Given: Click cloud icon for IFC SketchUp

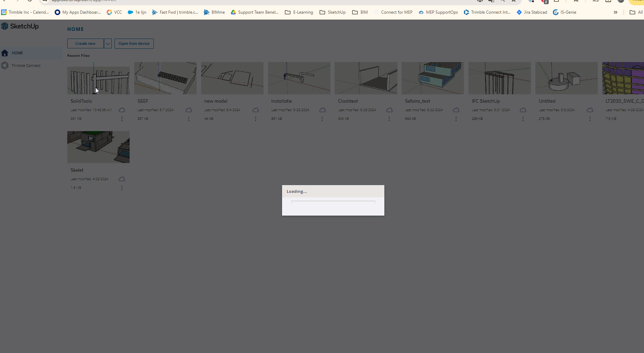Looking at the screenshot, I should (523, 110).
